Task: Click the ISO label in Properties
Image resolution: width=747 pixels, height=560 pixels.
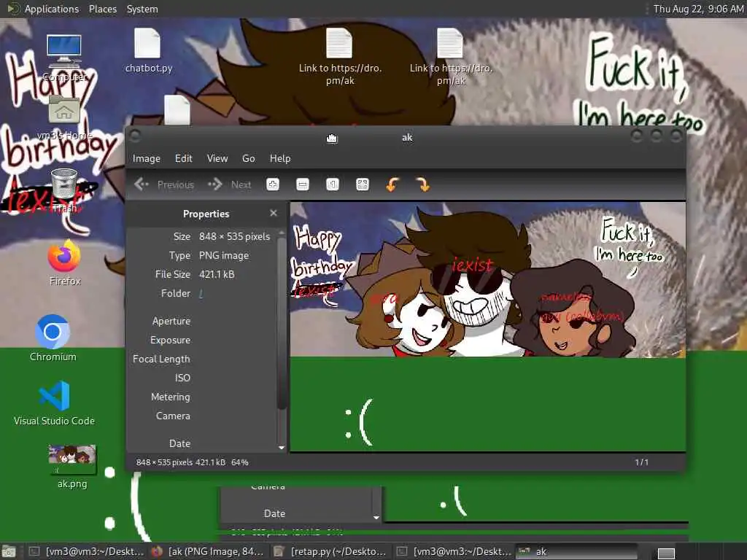Action: click(182, 378)
